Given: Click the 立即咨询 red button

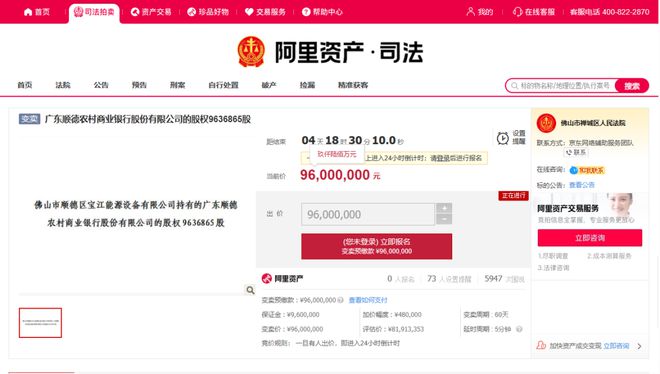Looking at the screenshot, I should 590,238.
